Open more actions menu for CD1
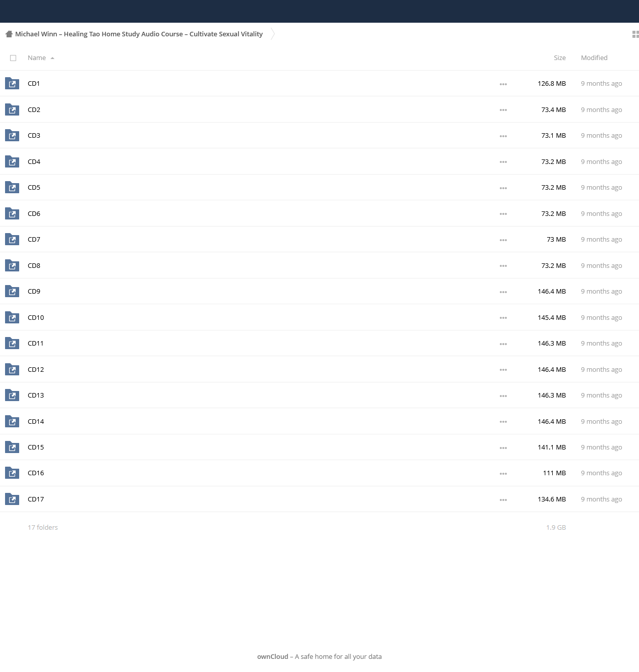The width and height of the screenshot is (639, 672). 503,84
